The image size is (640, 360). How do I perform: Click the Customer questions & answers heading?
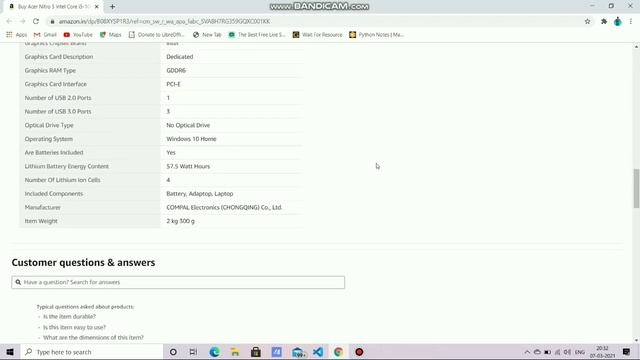pyautogui.click(x=83, y=262)
